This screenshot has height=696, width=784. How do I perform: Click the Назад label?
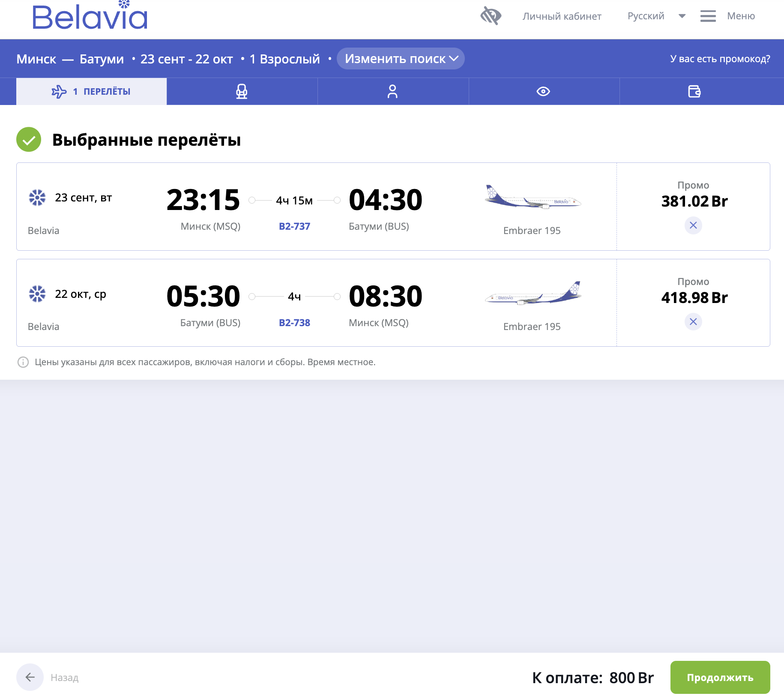coord(65,678)
